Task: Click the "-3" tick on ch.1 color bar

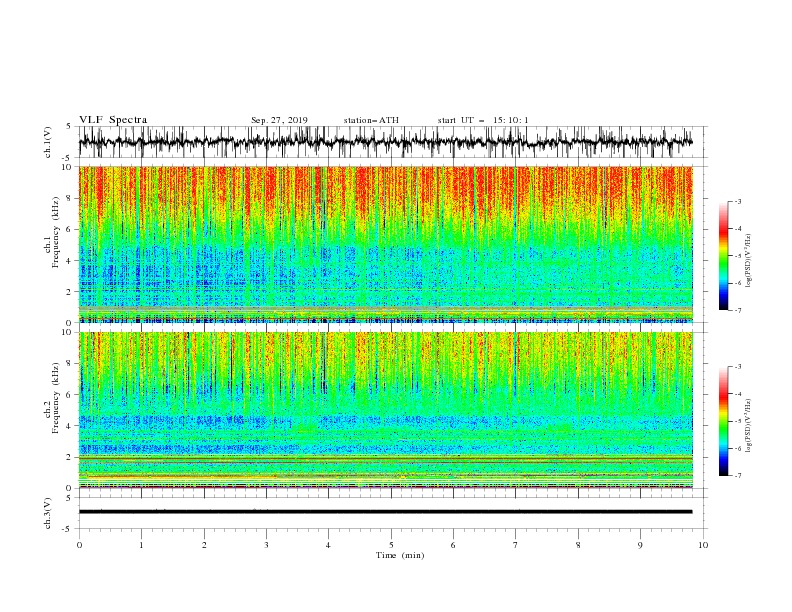Action: [x=737, y=201]
